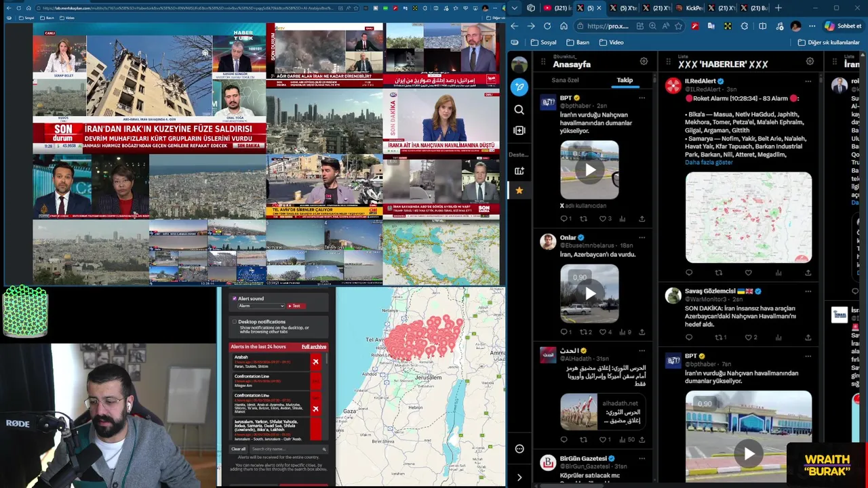The height and width of the screenshot is (488, 868).
Task: Open more options on Onlar post
Action: [642, 237]
